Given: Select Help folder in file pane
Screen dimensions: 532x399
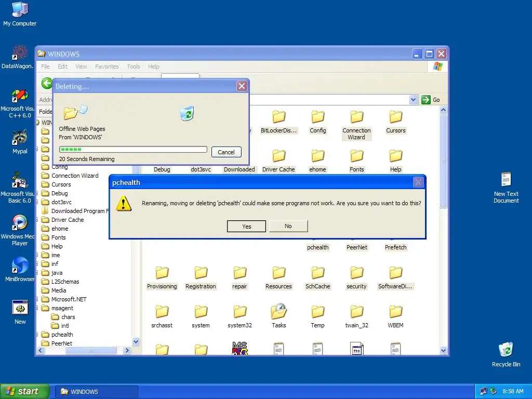Looking at the screenshot, I should tap(395, 162).
